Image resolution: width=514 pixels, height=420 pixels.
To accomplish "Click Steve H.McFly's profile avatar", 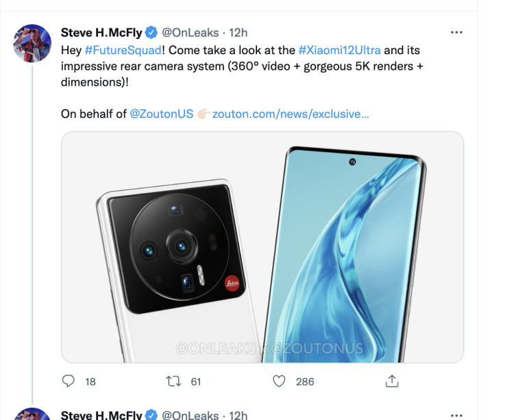I will coord(32,43).
